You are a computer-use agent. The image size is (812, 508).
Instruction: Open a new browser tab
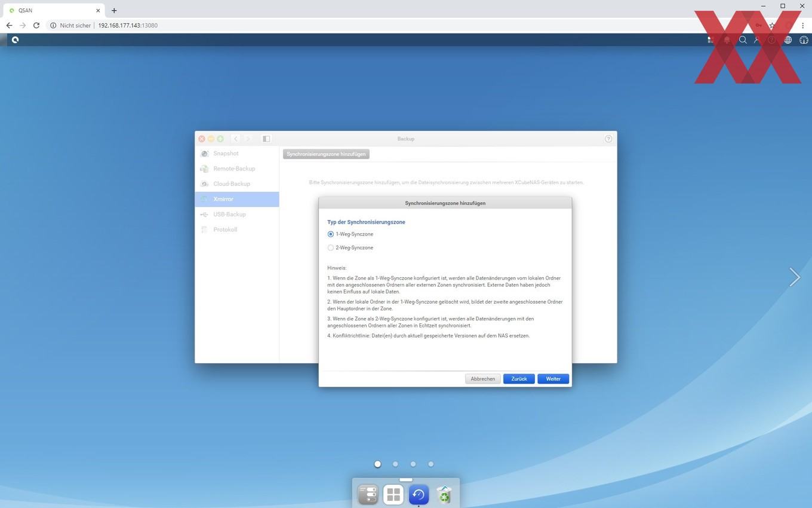(x=114, y=10)
